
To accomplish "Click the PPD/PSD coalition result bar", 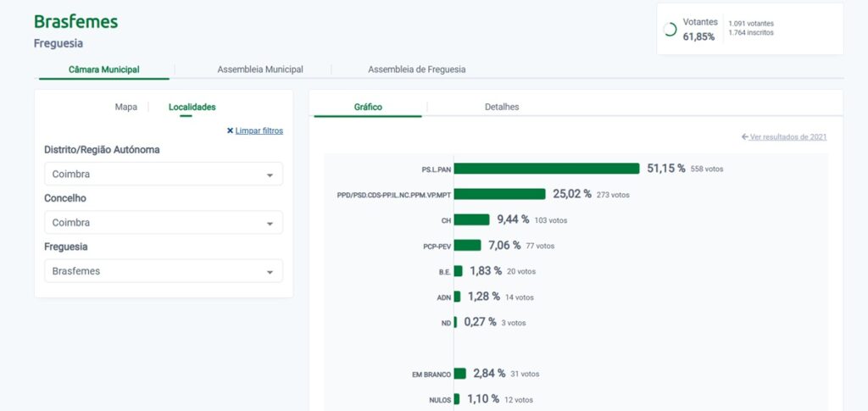I will click(499, 194).
